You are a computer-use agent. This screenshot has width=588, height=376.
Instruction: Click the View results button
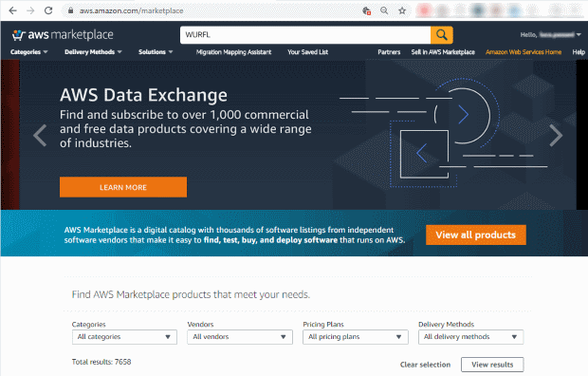tap(492, 365)
